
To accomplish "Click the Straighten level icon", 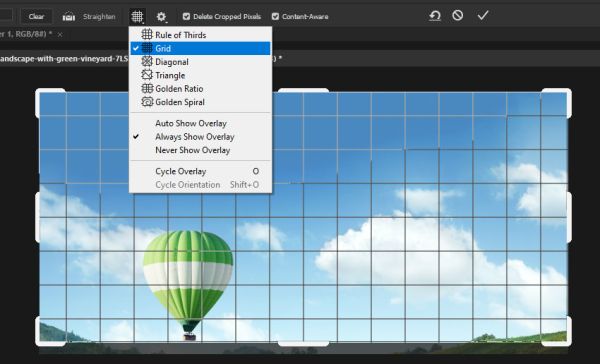I will [x=68, y=16].
